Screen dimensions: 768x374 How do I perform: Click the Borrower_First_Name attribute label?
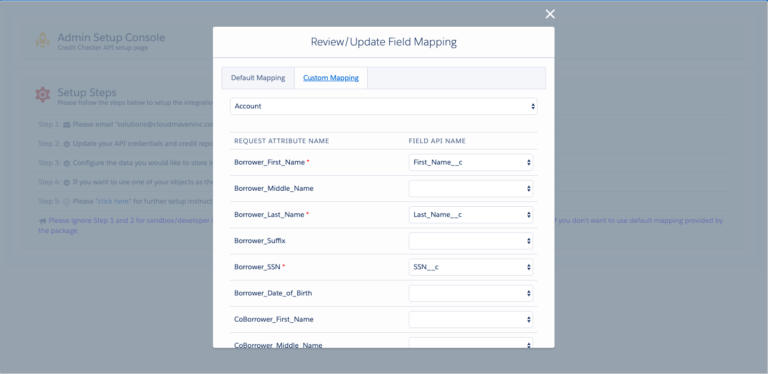tap(269, 162)
